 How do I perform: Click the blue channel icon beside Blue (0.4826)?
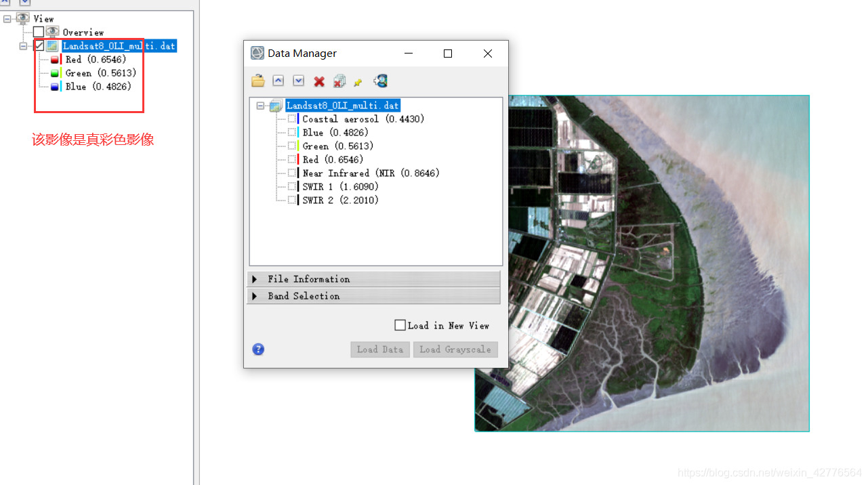(56, 87)
